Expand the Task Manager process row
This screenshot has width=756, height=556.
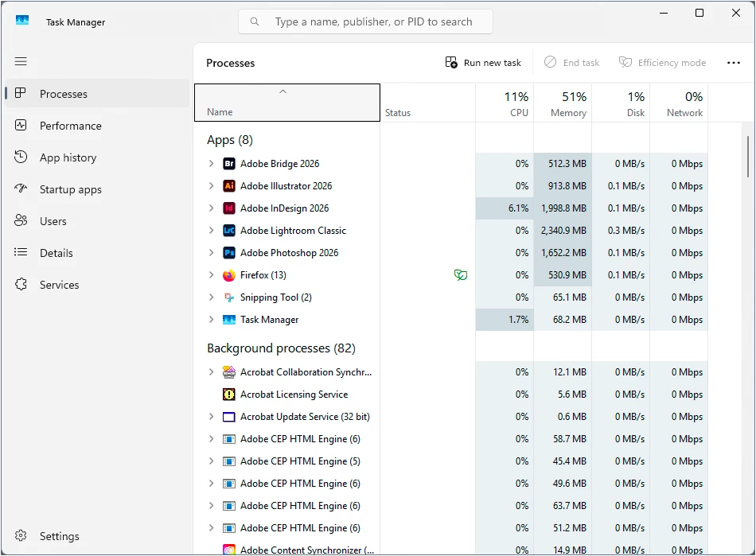tap(211, 320)
